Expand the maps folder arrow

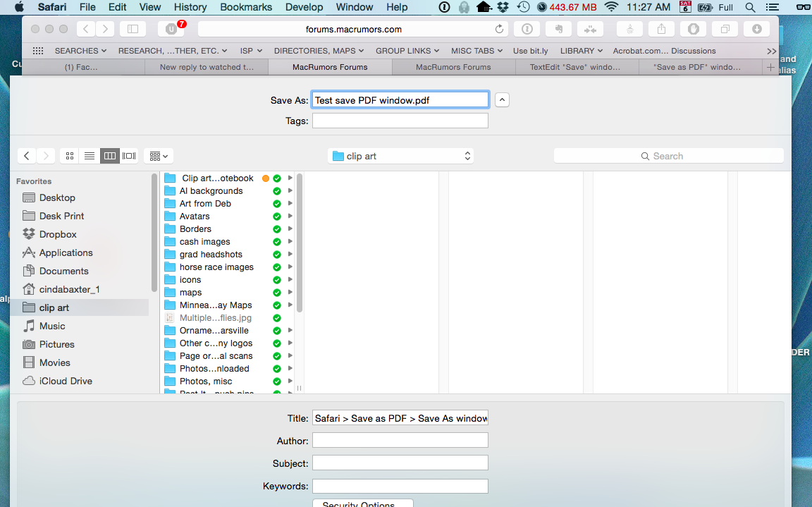coord(290,292)
